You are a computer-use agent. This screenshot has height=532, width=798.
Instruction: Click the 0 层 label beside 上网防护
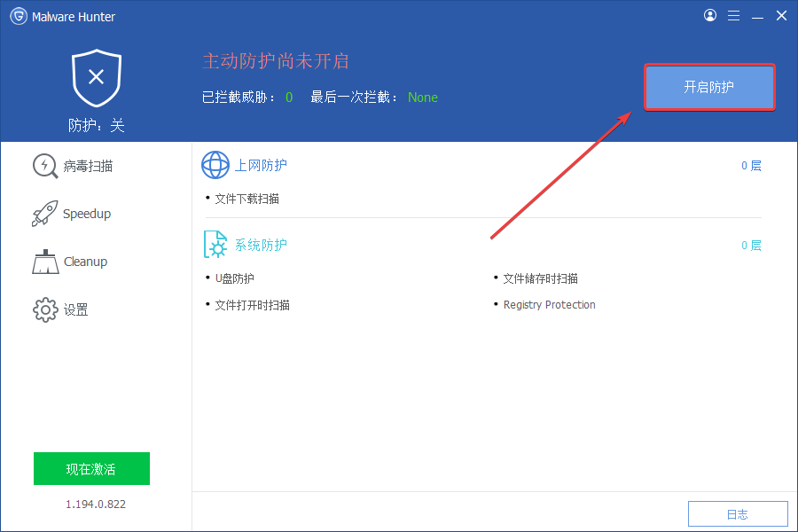pyautogui.click(x=751, y=166)
